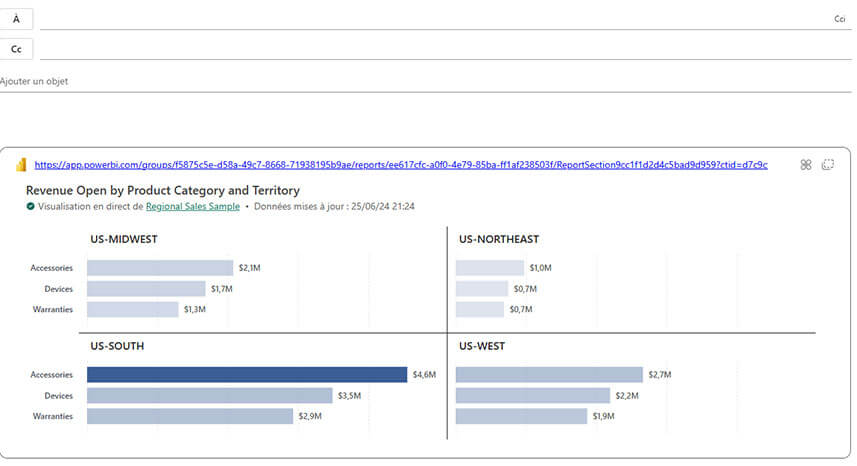Select US-MIDWEST Accessories bar
The height and width of the screenshot is (466, 857).
160,268
